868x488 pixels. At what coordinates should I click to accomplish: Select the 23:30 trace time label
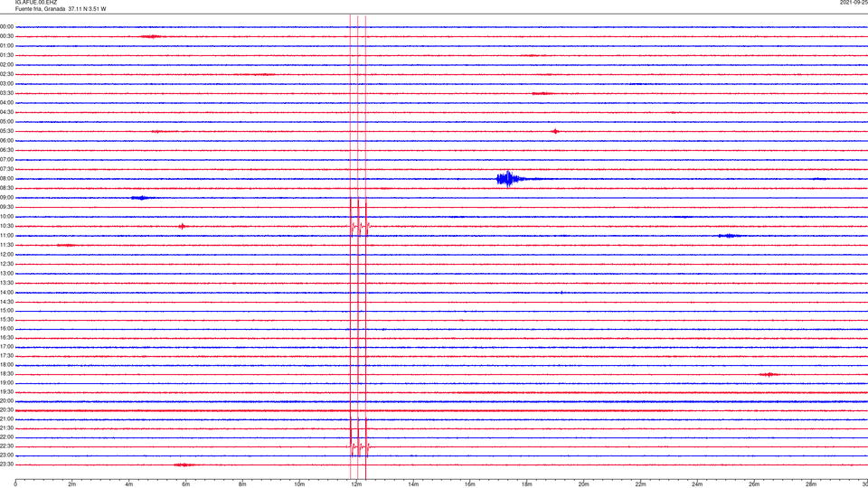click(x=6, y=465)
